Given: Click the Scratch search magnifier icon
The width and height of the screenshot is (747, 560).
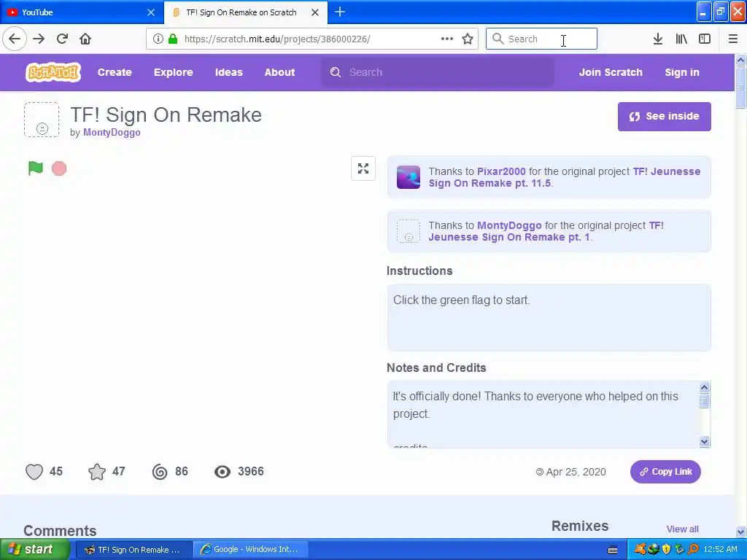Looking at the screenshot, I should click(x=336, y=72).
